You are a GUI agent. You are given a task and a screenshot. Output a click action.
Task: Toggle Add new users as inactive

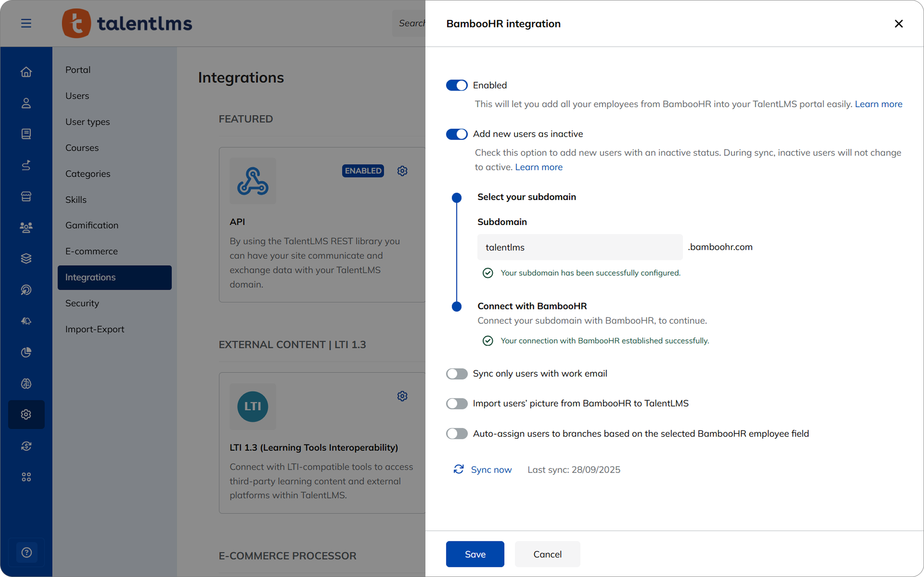point(457,134)
